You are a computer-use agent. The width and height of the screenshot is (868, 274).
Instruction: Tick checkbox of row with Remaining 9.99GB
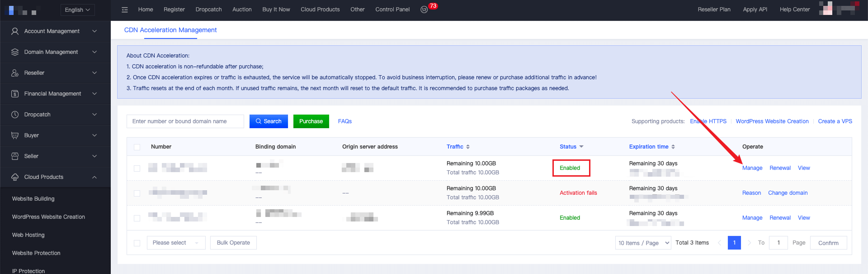point(137,218)
